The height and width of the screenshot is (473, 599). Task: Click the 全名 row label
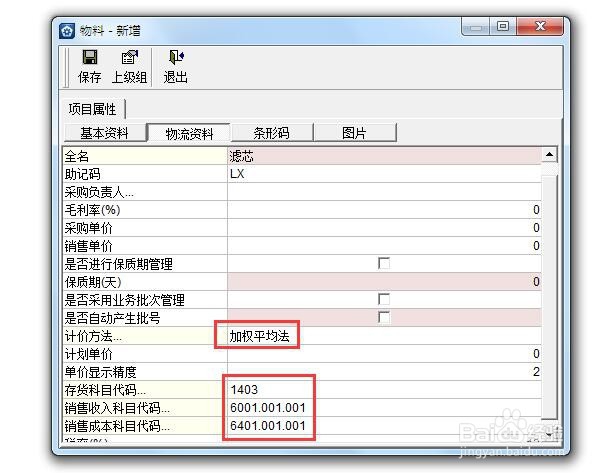(145, 156)
